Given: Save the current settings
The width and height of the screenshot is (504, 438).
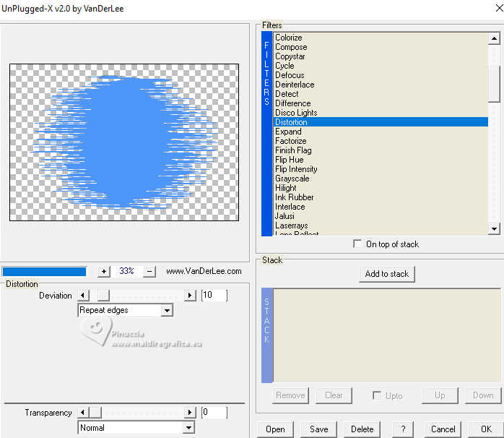Looking at the screenshot, I should 319,429.
